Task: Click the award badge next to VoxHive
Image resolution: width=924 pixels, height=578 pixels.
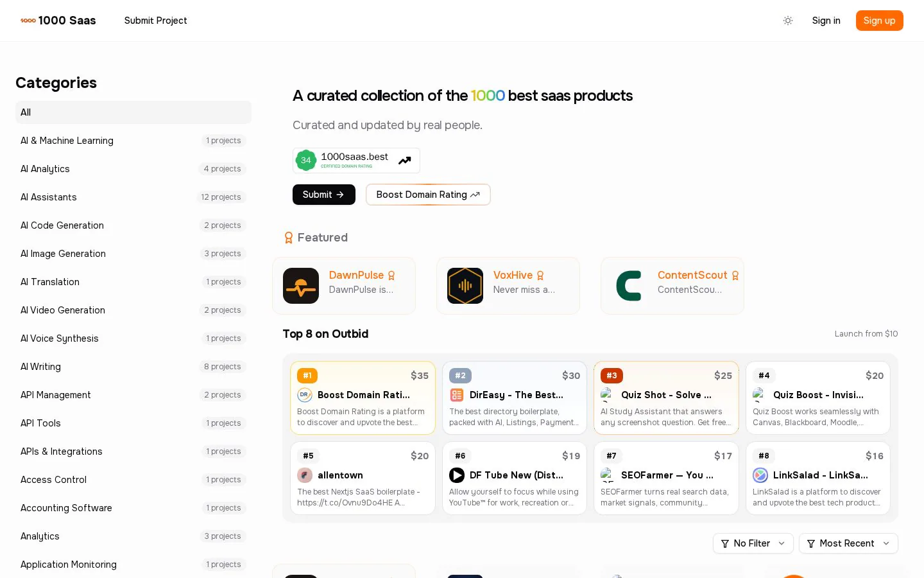Action: tap(540, 276)
